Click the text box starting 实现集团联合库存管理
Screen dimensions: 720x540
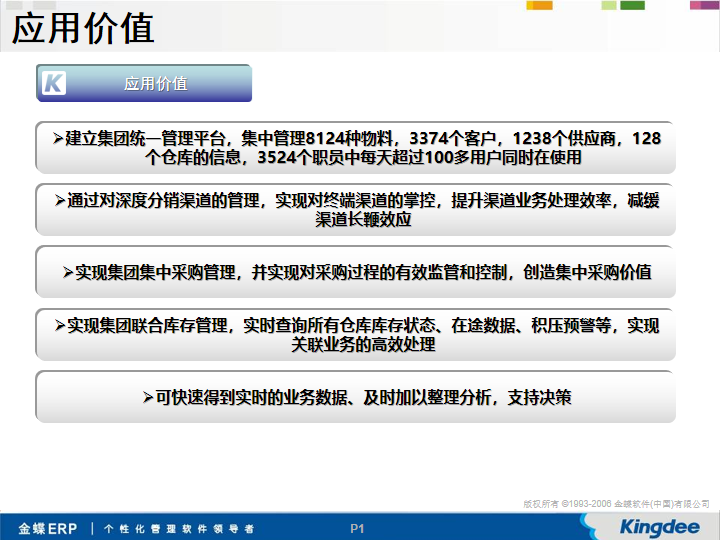[x=355, y=334]
